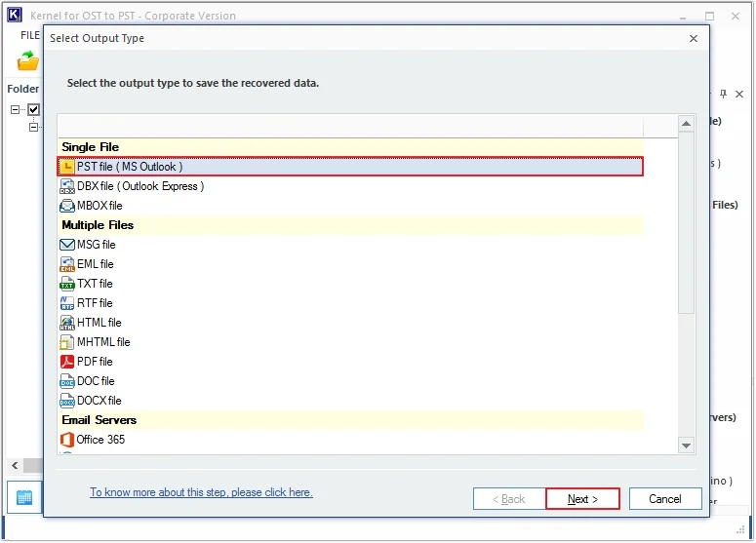This screenshot has height=543, width=756.
Task: Click the Kernel app logo icon
Action: [15, 15]
